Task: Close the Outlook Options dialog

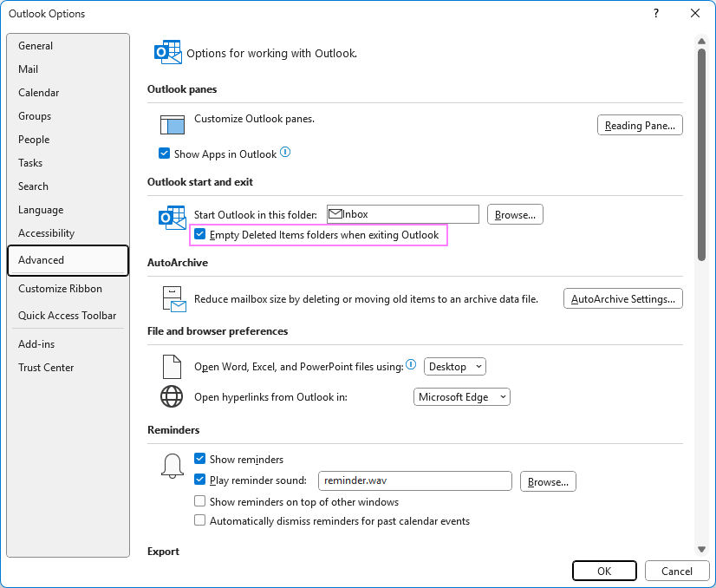Action: pos(695,13)
